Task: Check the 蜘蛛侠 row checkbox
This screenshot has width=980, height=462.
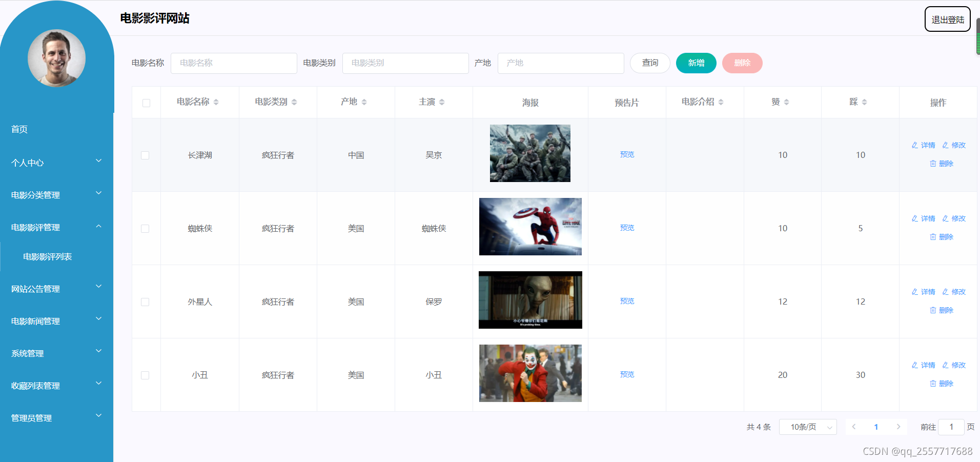Action: click(x=145, y=229)
